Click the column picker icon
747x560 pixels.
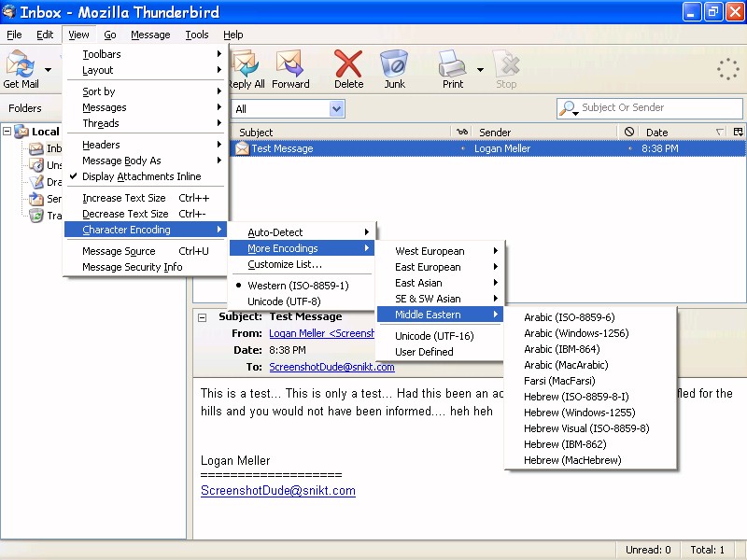[x=738, y=132]
